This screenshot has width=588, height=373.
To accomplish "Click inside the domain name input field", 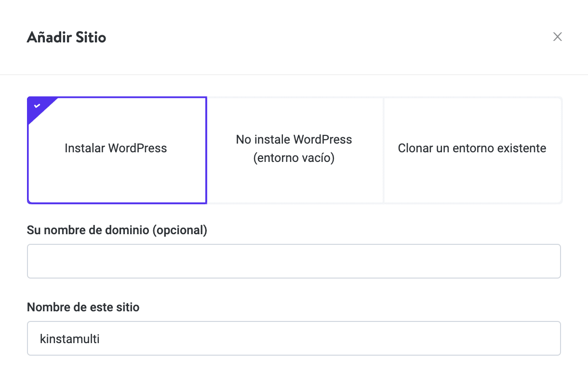I will tap(294, 261).
